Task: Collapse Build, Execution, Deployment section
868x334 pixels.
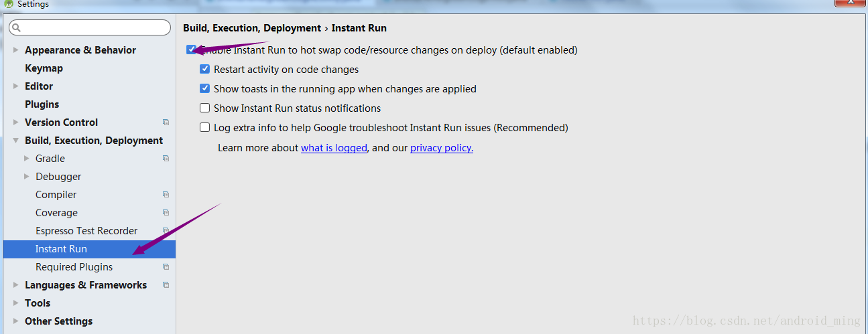Action: [x=15, y=141]
